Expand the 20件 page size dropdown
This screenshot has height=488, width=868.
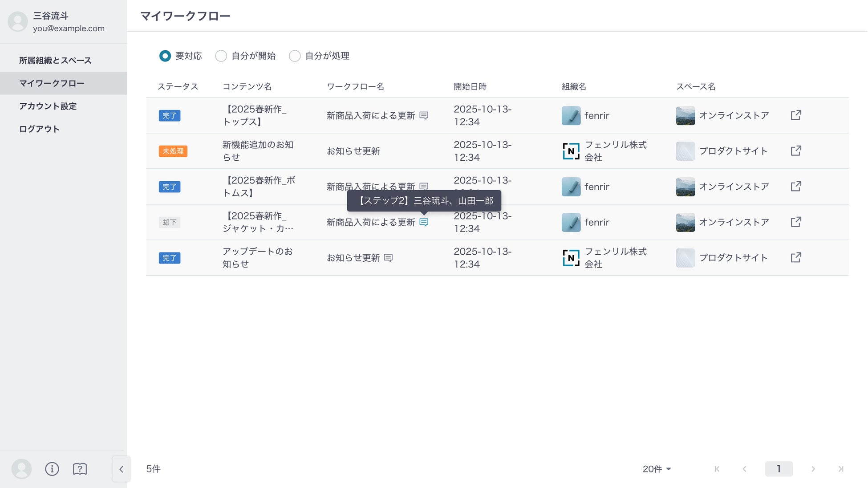(x=657, y=469)
